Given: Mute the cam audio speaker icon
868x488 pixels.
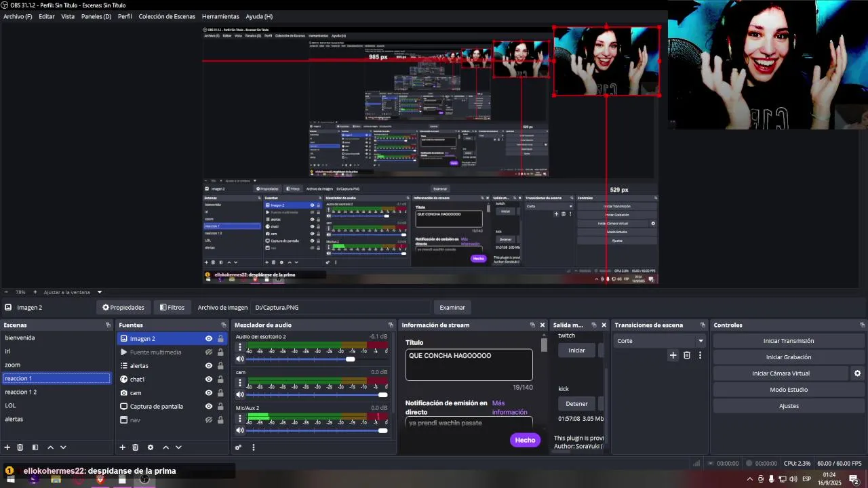Looking at the screenshot, I should click(240, 394).
